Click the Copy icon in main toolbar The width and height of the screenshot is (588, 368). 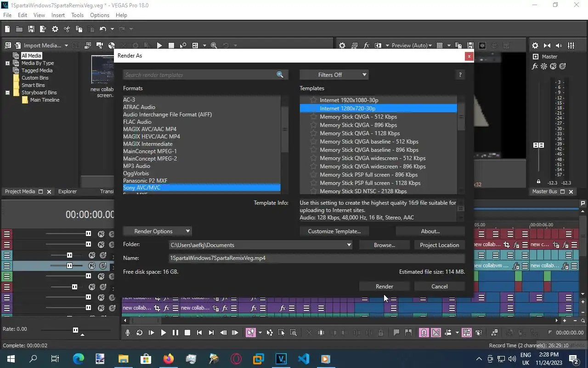(x=79, y=29)
